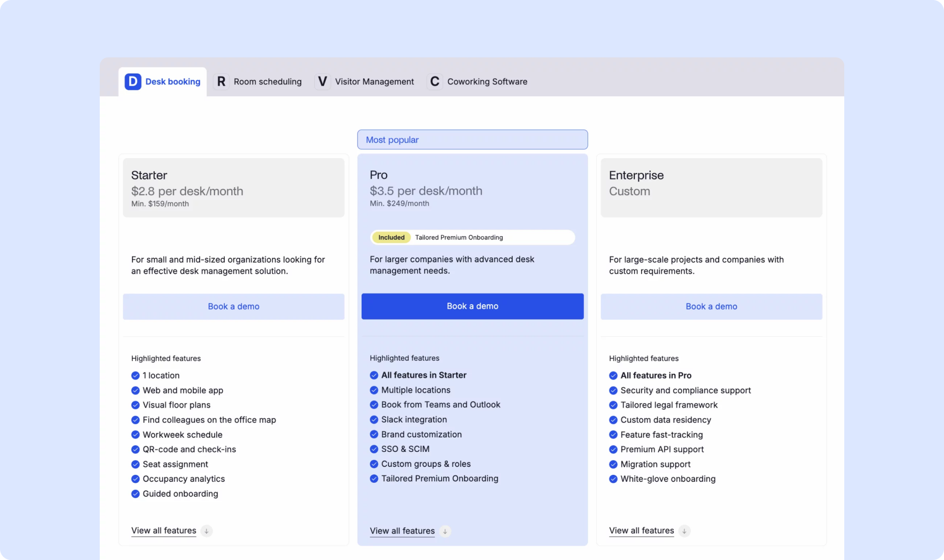Click checkmark next to Occupancy analytics
This screenshot has height=560, width=944.
pos(135,479)
